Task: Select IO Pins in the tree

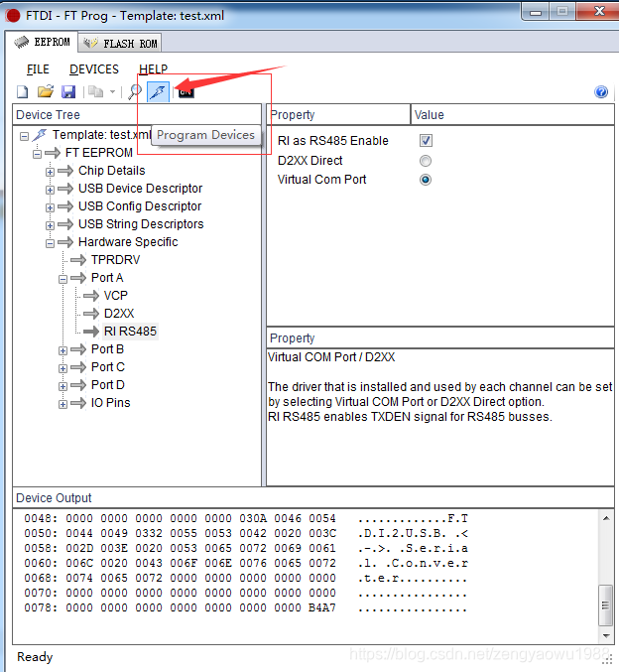Action: click(x=110, y=403)
